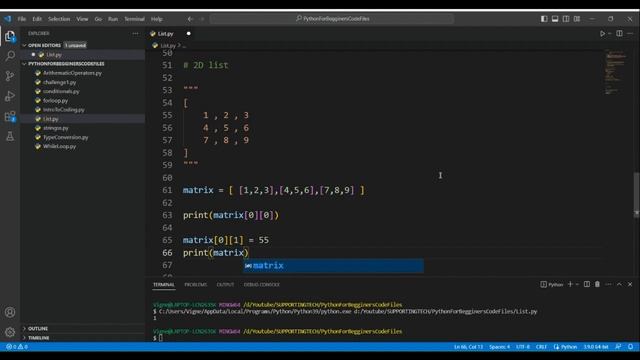This screenshot has width=640, height=360.
Task: Expand the Timeline section
Action: click(x=39, y=338)
